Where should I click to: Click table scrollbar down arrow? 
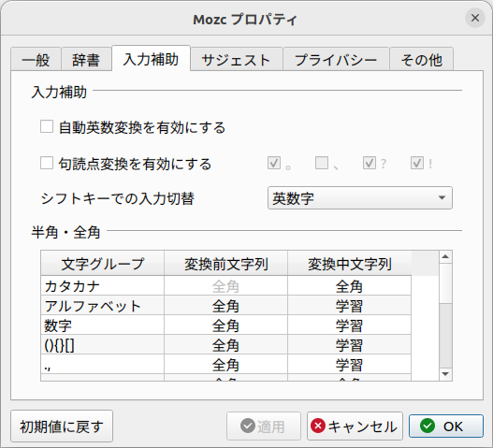445,374
